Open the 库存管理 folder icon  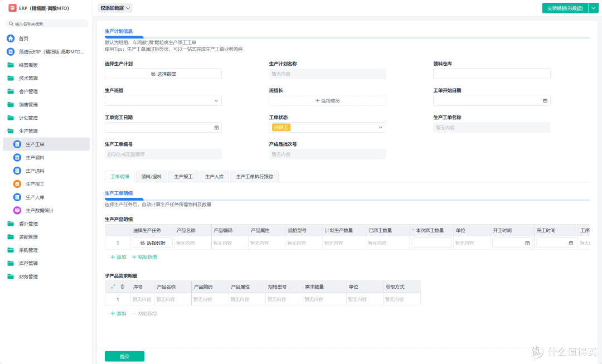coord(11,264)
